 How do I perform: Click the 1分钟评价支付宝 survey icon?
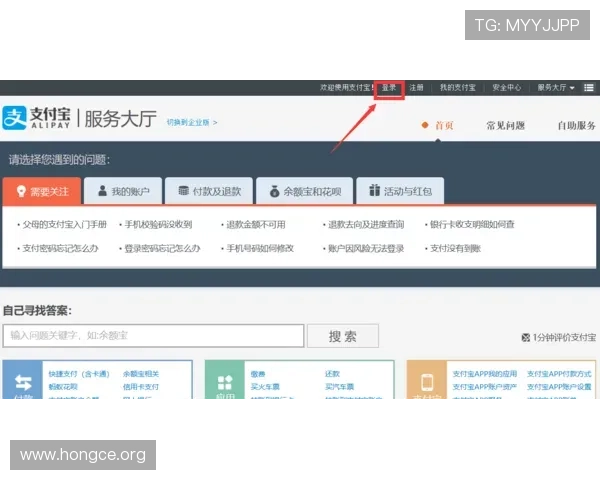point(525,337)
